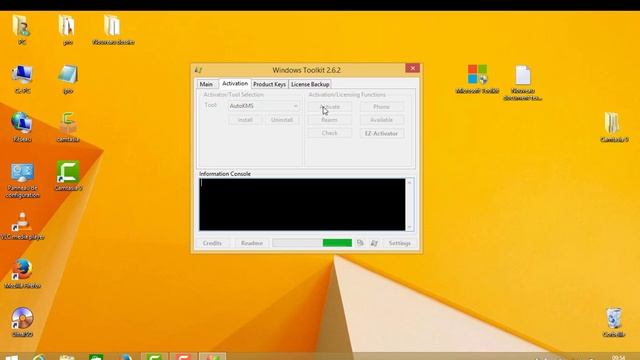Expand the AutoKMS tool dropdown

[x=264, y=106]
